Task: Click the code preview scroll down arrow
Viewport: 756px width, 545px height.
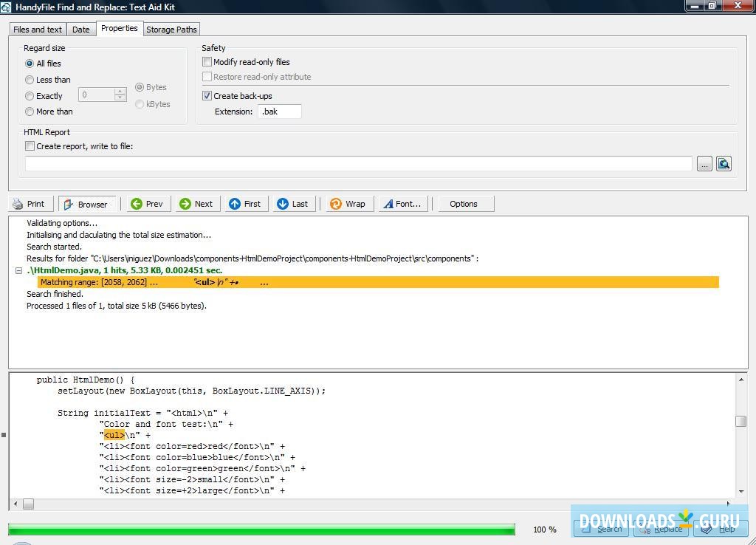Action: pyautogui.click(x=741, y=492)
